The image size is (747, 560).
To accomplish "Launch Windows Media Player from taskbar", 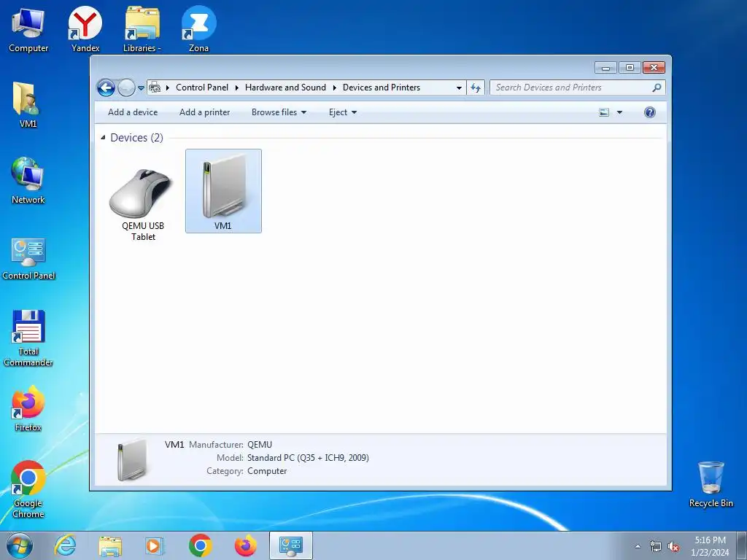I will pos(155,545).
